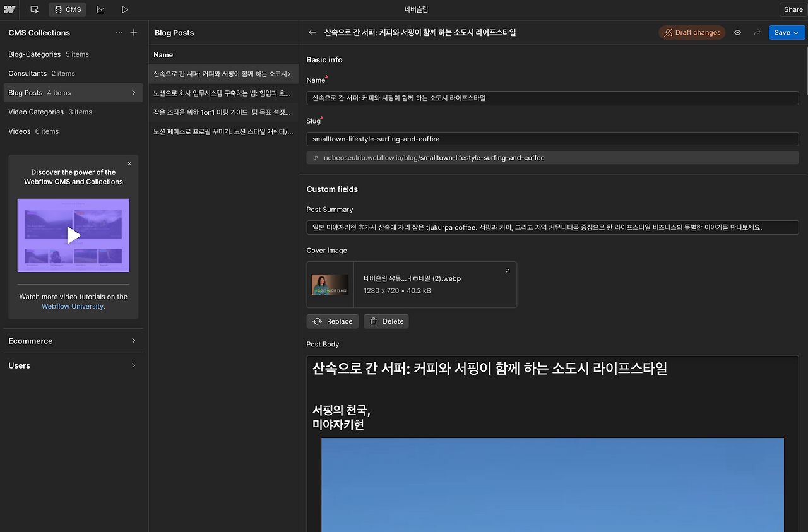Play the Webflow CMS tutorial video

[73, 235]
